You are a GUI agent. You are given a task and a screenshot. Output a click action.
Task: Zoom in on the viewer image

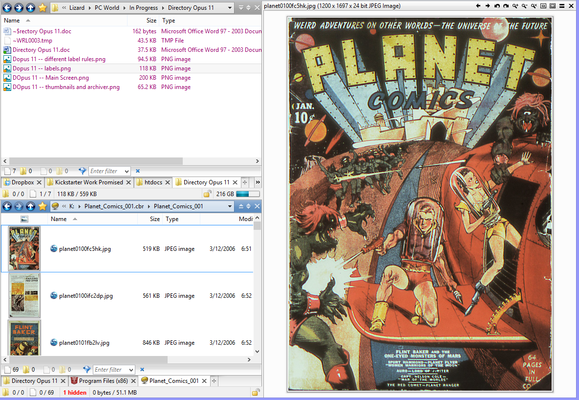515,6
